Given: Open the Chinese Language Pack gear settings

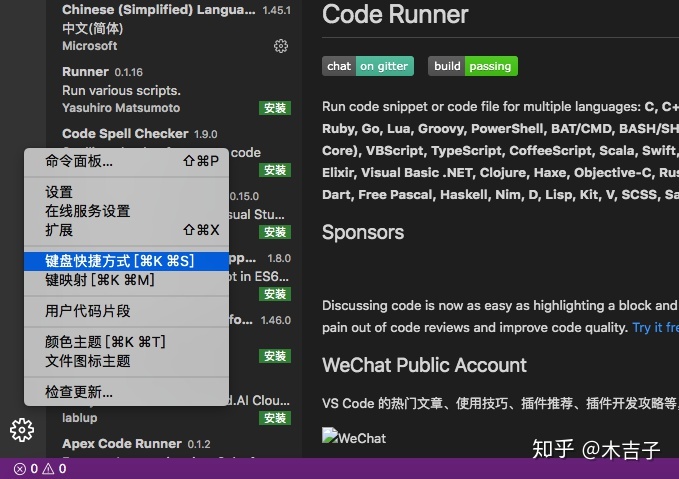Looking at the screenshot, I should click(x=281, y=46).
